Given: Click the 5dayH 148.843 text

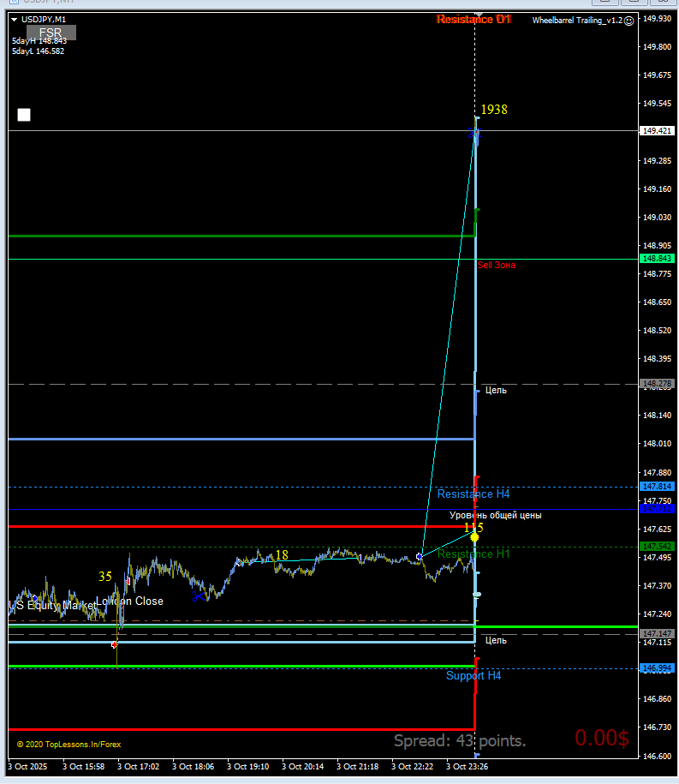Looking at the screenshot, I should click(x=39, y=41).
